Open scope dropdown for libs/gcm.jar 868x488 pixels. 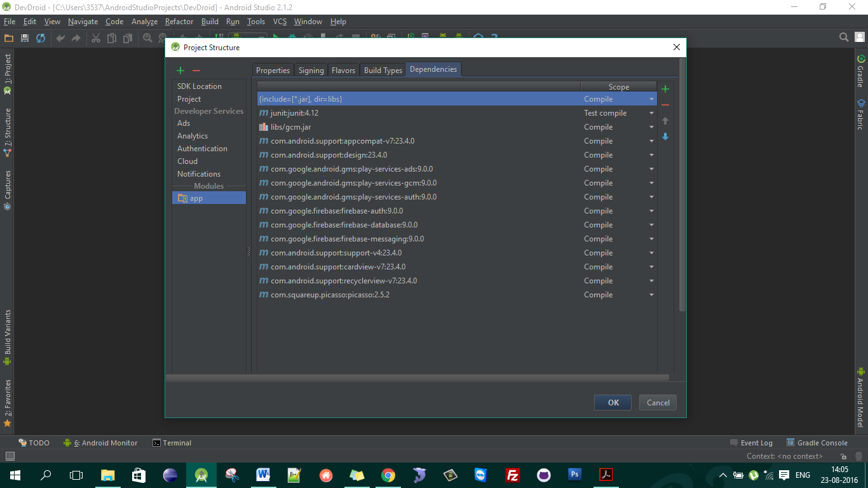click(651, 127)
